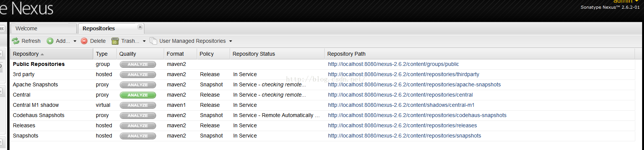Select the Codehaus Snapshots repository row
The height and width of the screenshot is (150, 644).
[x=322, y=116]
